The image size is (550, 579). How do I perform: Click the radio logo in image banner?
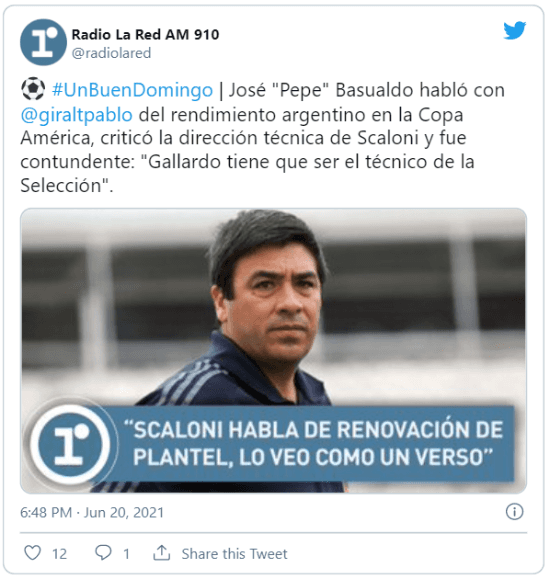click(x=69, y=444)
